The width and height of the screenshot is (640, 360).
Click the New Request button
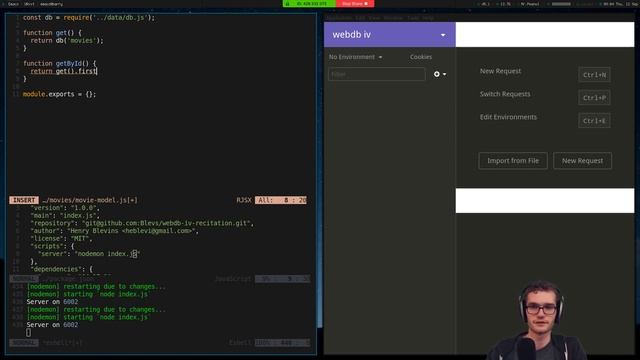tap(582, 161)
